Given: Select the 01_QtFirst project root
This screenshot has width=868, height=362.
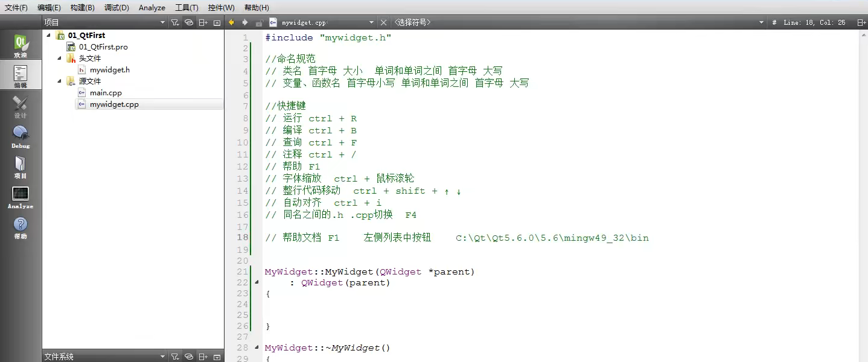Looking at the screenshot, I should [x=86, y=35].
